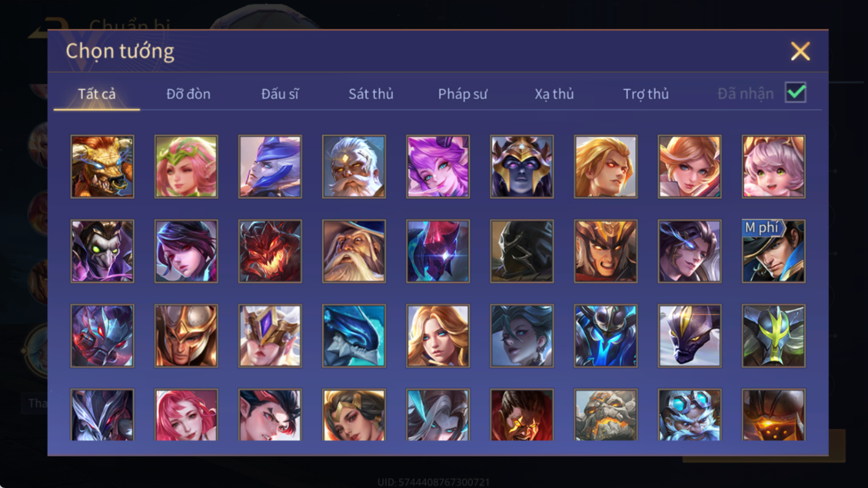Switch to the Đỡ đòn tab

click(x=189, y=94)
